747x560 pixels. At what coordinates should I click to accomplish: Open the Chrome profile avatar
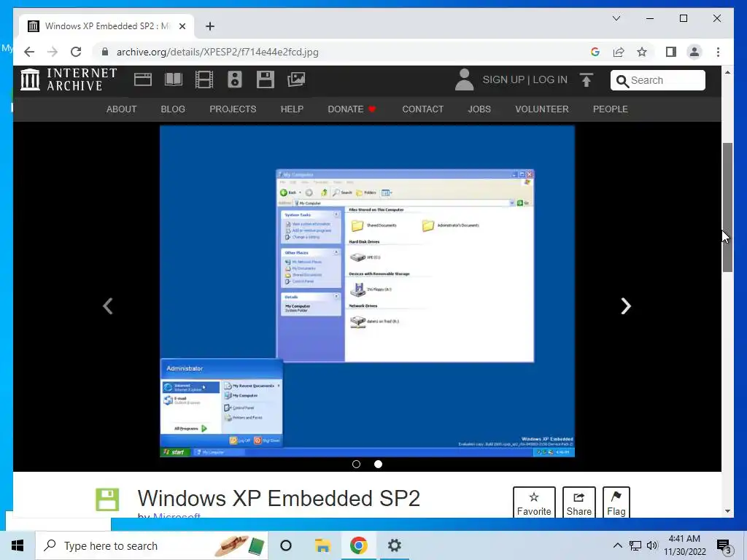[x=694, y=52]
